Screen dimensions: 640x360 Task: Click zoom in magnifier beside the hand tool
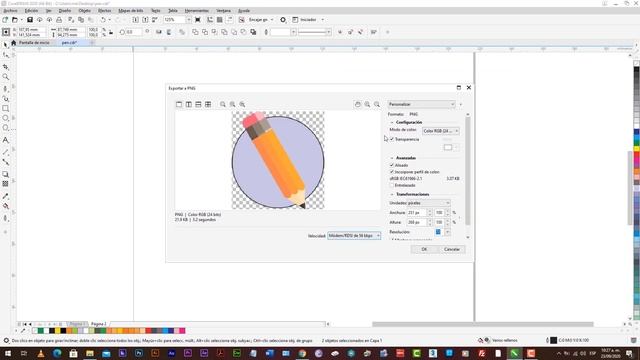pos(367,104)
